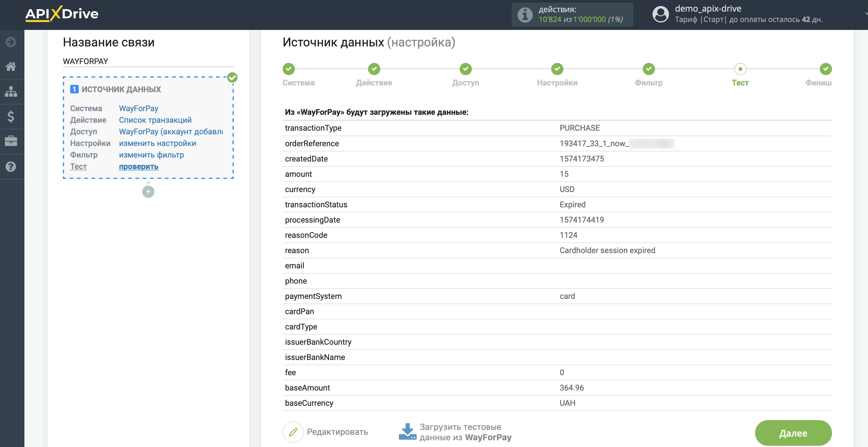Select the Тест step circle
This screenshot has height=447, width=868.
click(740, 69)
